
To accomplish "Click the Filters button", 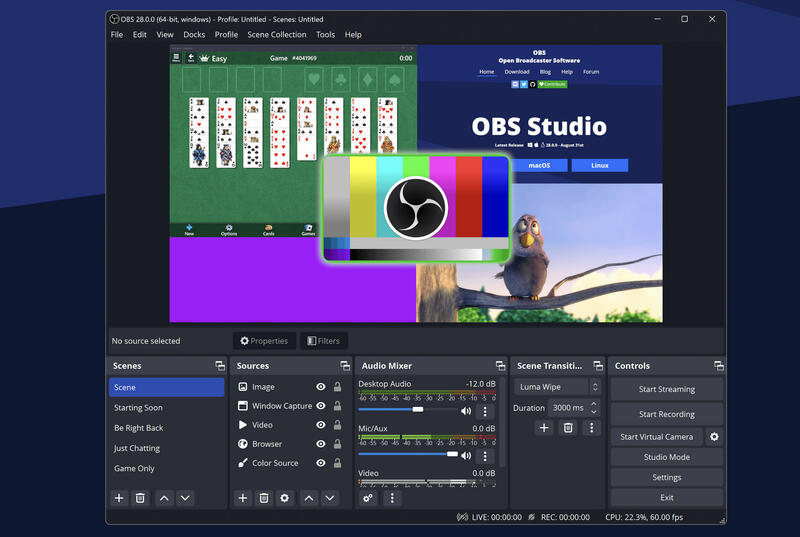I will (323, 341).
